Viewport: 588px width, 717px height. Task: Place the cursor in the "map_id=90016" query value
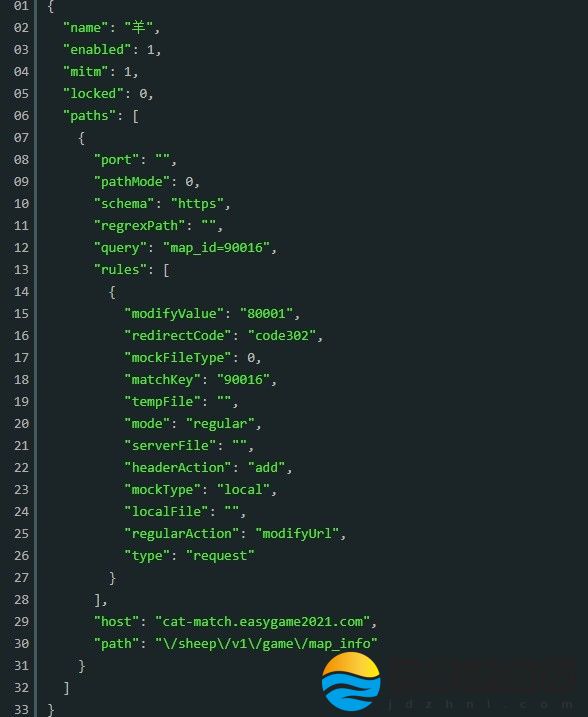216,248
